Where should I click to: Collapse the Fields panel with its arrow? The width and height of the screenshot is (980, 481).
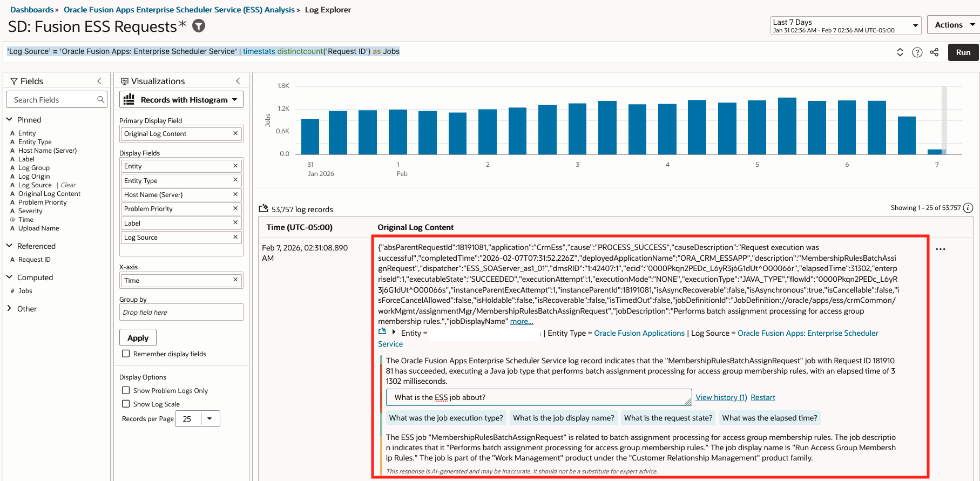(x=99, y=81)
